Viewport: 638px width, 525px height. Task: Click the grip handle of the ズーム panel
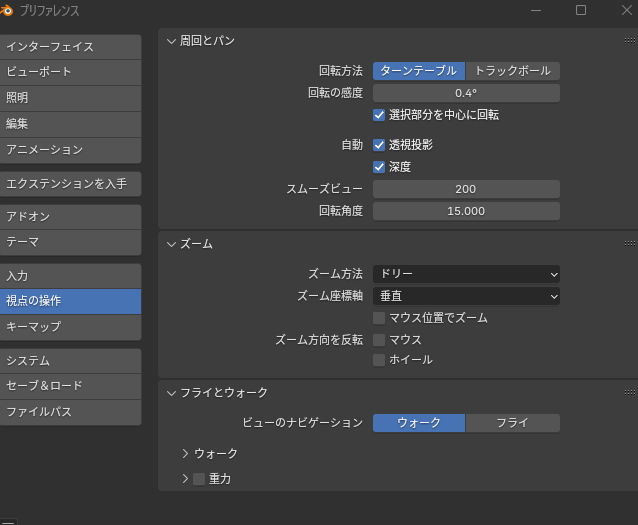click(x=629, y=243)
